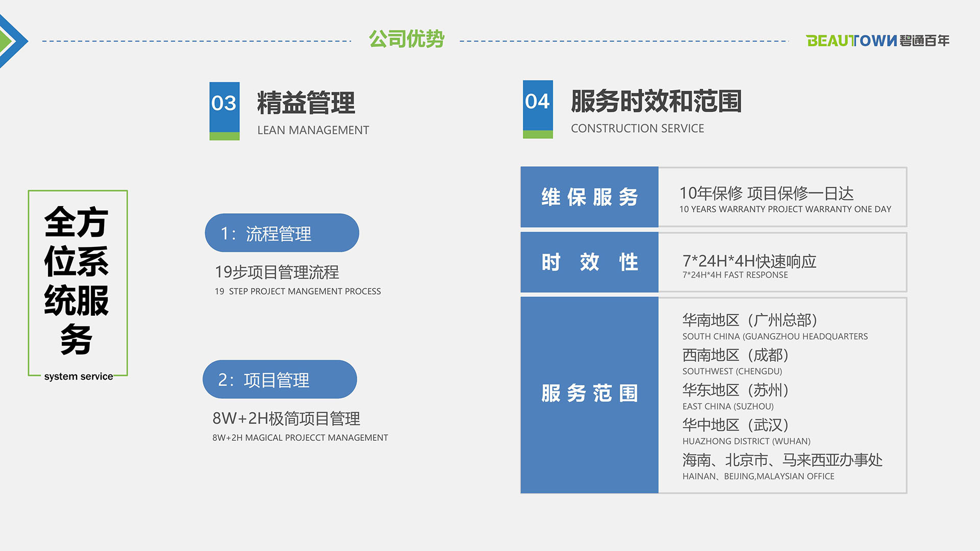Screen dimensions: 980x551
Task: Click the 公司优势 green page title
Action: [406, 39]
